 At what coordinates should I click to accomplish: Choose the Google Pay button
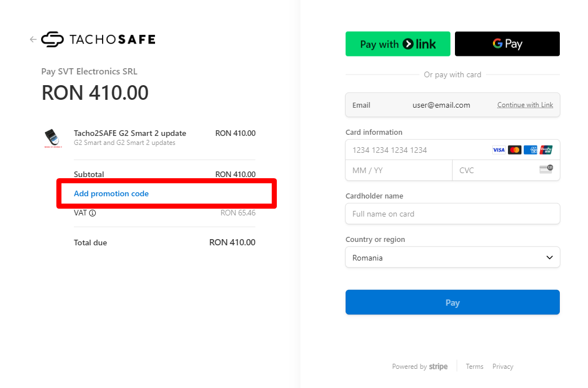click(507, 44)
